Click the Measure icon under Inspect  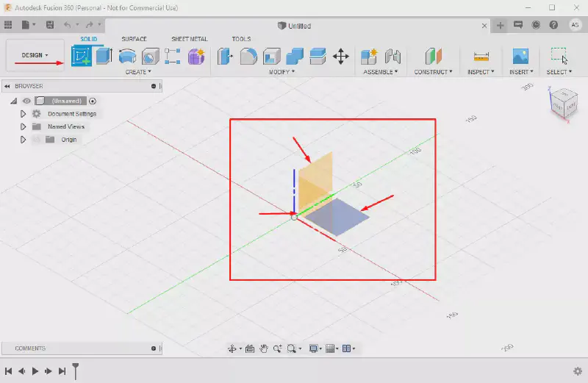pos(481,56)
